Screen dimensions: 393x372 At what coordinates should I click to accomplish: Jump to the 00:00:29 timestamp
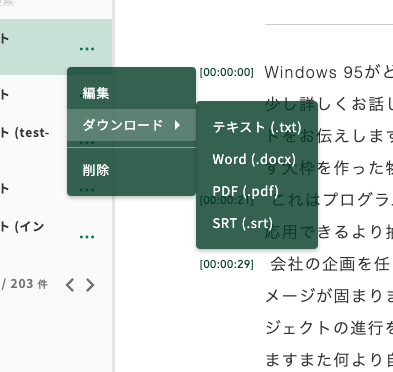click(x=227, y=264)
